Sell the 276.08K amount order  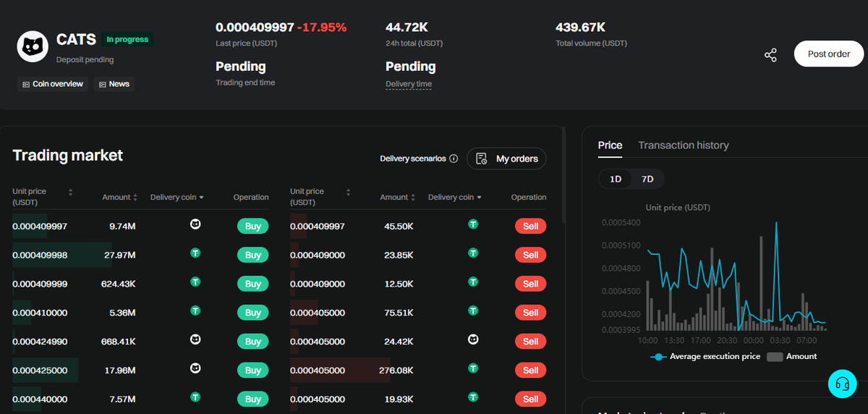[530, 370]
